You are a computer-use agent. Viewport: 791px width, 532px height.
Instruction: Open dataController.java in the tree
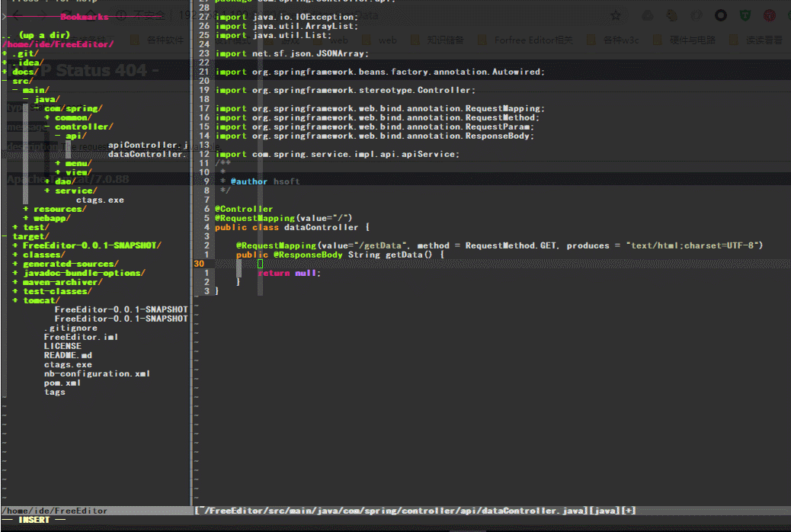148,154
